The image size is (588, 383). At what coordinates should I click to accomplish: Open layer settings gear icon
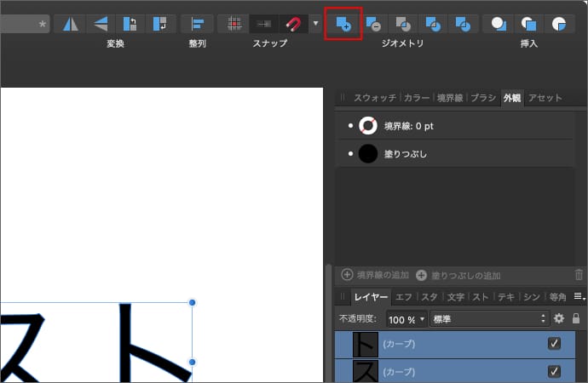pos(559,318)
